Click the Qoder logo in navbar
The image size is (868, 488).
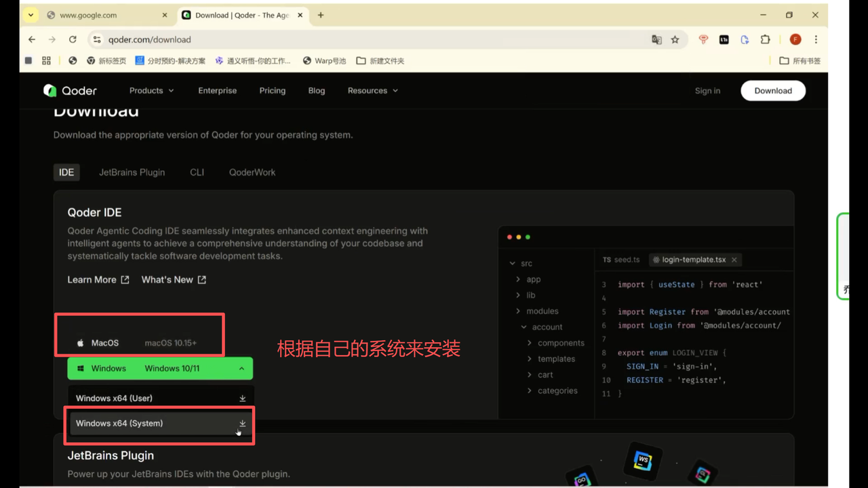[70, 91]
